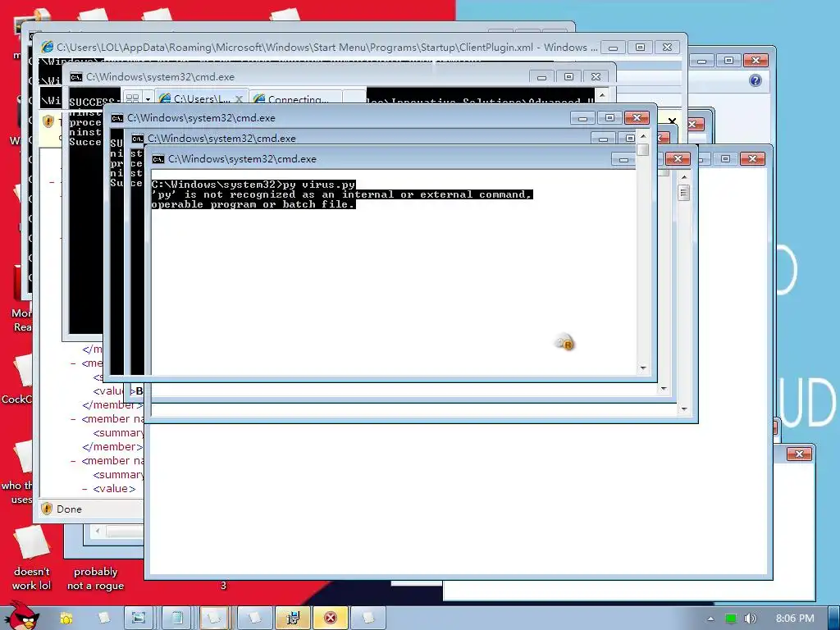Open the installer setup icon in taskbar
840x630 pixels.
point(293,619)
